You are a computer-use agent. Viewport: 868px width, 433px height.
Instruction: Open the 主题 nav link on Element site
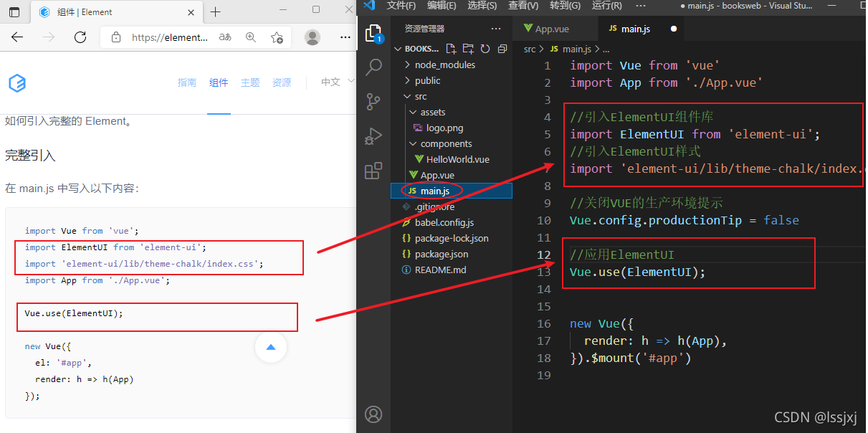(x=250, y=82)
